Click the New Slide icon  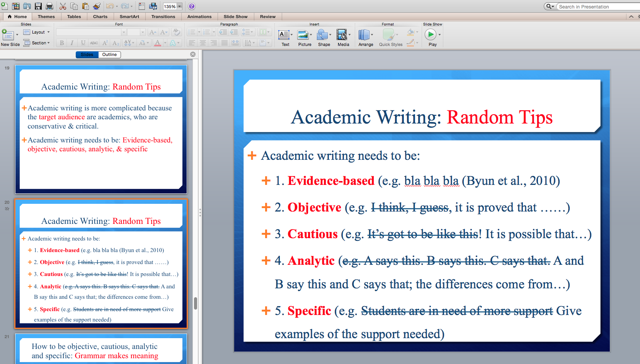click(x=8, y=35)
